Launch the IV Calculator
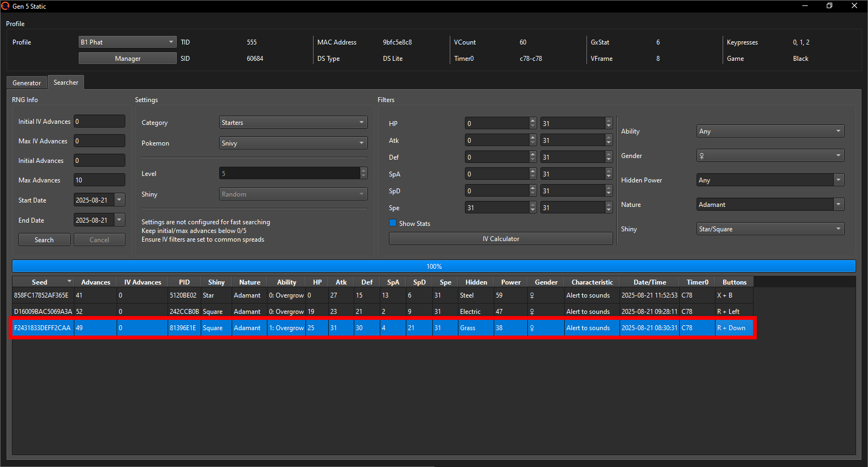The image size is (868, 467). click(x=500, y=239)
